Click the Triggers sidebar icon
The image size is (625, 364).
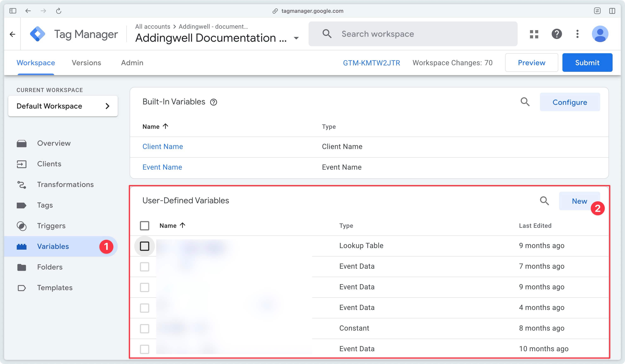pos(21,226)
